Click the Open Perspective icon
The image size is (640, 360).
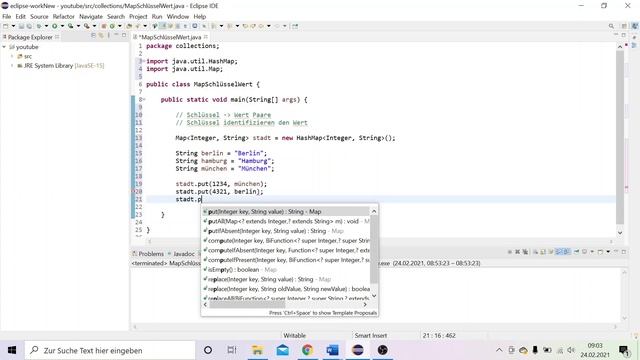pyautogui.click(x=624, y=26)
